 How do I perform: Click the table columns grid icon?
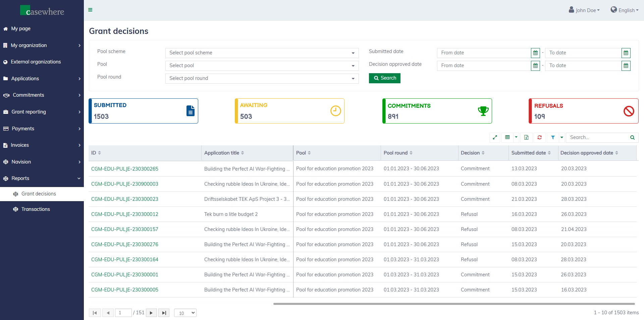(x=507, y=137)
